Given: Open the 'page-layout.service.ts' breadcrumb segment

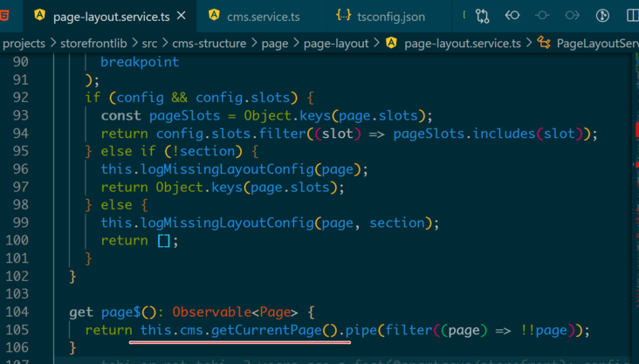Looking at the screenshot, I should pos(463,43).
